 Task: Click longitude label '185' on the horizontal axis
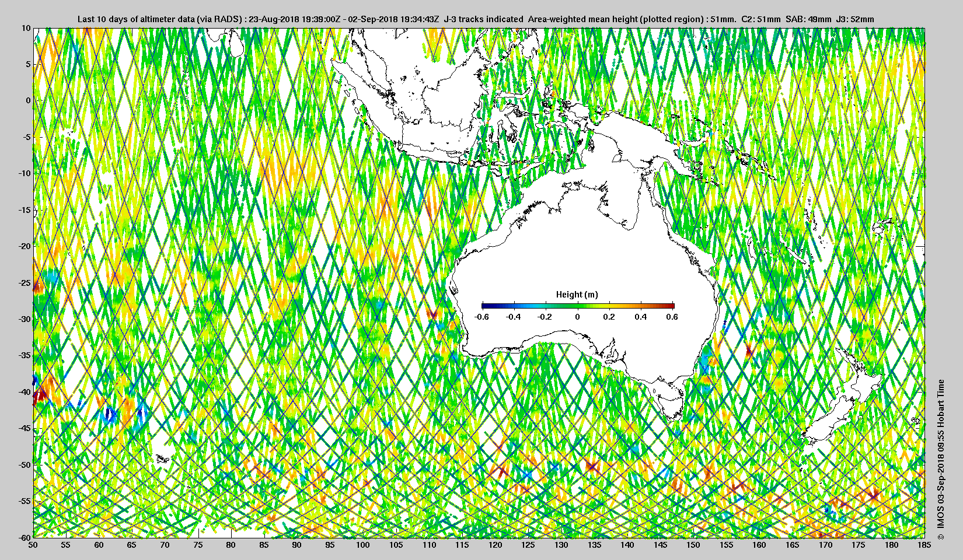click(924, 545)
